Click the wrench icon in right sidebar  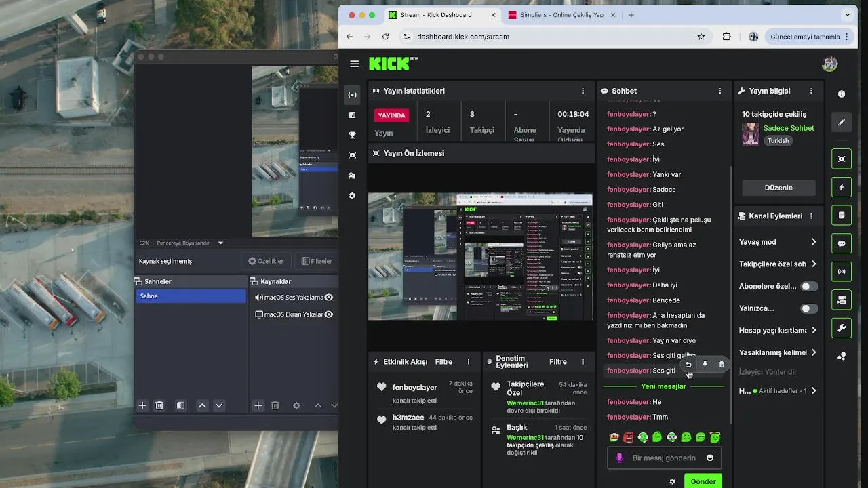(842, 328)
